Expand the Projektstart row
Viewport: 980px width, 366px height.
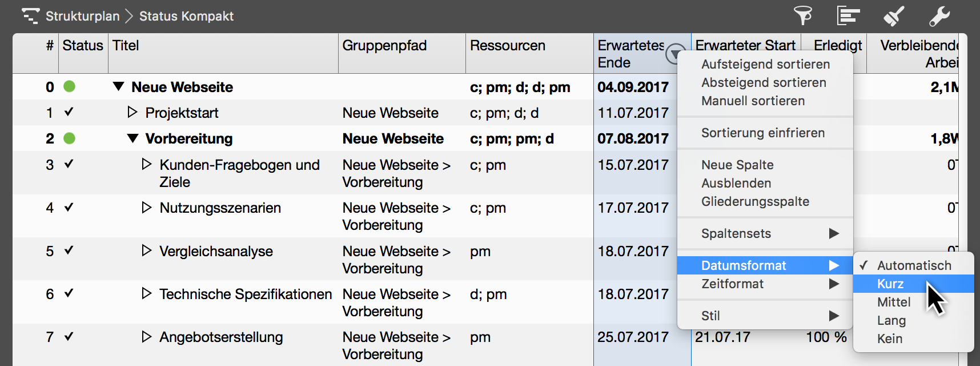132,113
